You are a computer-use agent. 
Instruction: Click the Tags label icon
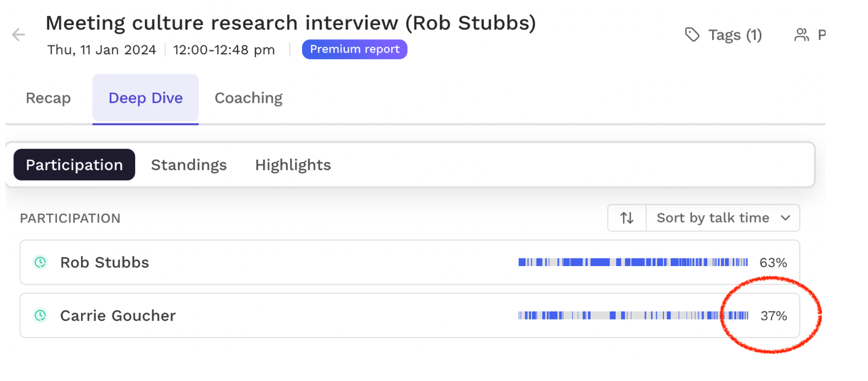pos(692,35)
